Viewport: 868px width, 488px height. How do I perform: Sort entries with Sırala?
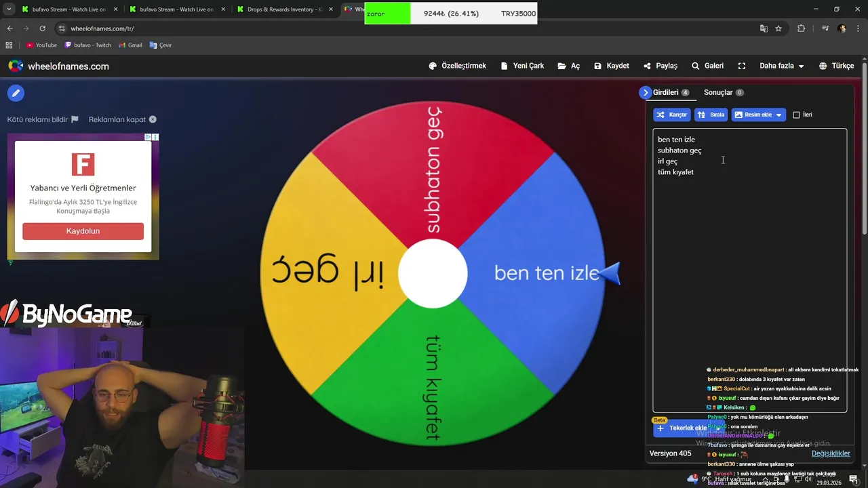pos(711,115)
